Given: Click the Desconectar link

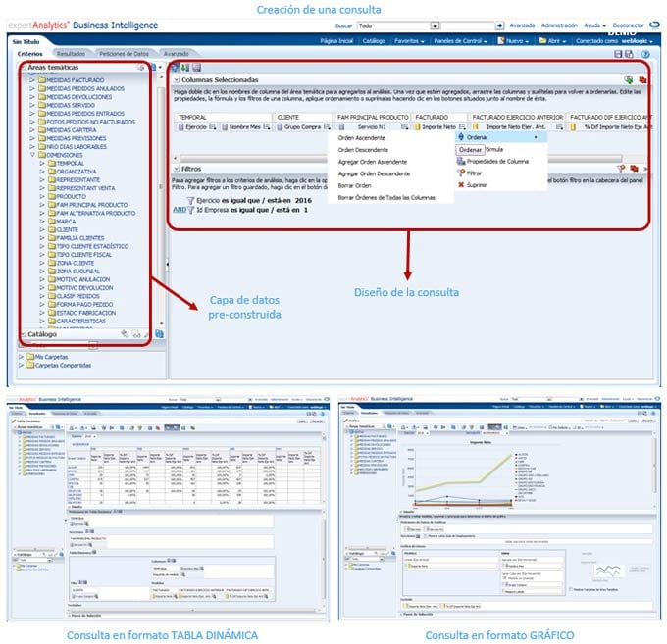Looking at the screenshot, I should coord(628,25).
